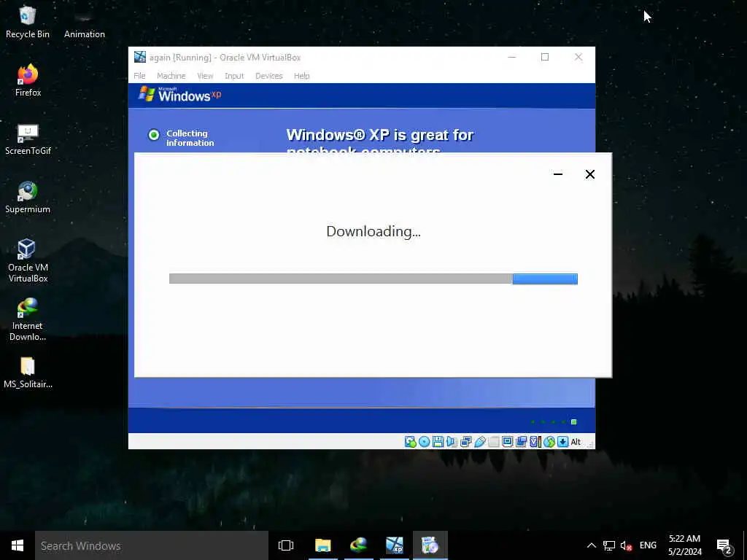Open the File menu in VirtualBox

point(139,76)
